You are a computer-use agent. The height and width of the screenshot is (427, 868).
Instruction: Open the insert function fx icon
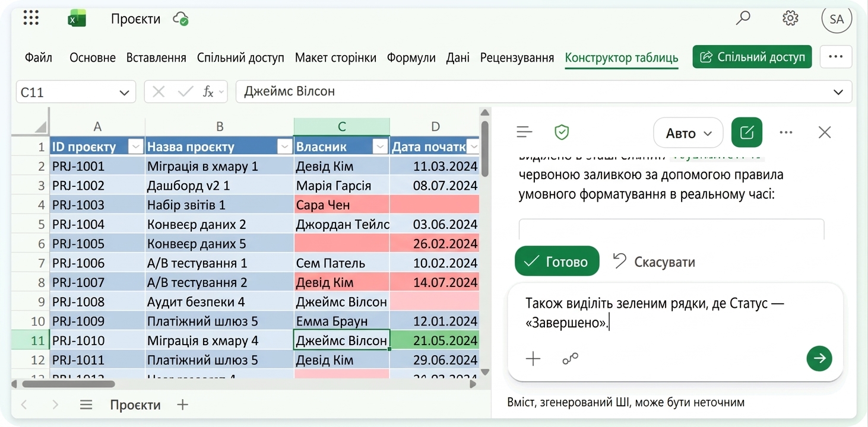click(208, 92)
